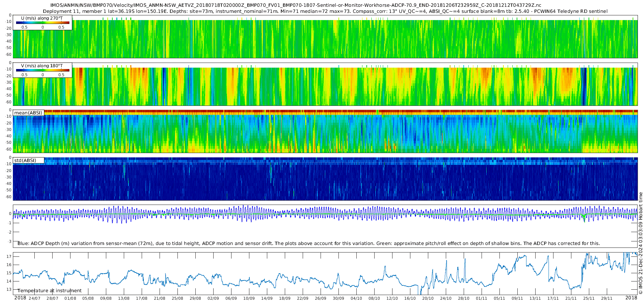Click the 'V (m/s) along 180°T' legend title

click(x=42, y=66)
